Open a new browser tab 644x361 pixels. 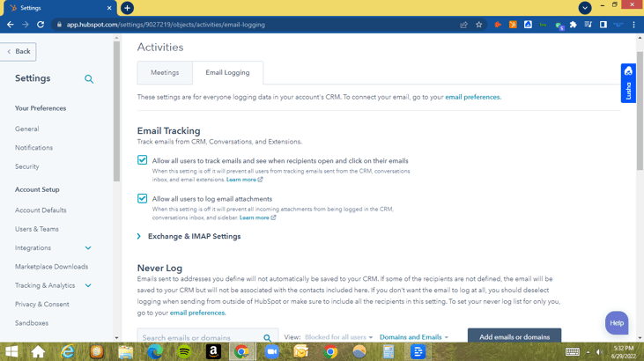pyautogui.click(x=128, y=8)
